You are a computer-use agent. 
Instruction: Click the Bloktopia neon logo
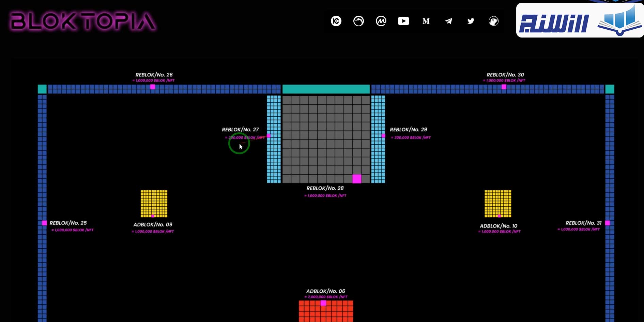83,21
